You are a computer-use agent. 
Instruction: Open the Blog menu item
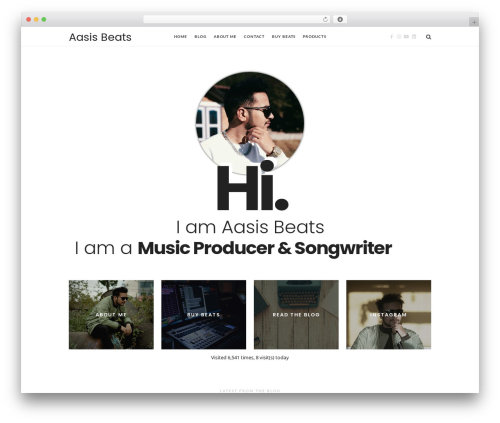tap(200, 37)
